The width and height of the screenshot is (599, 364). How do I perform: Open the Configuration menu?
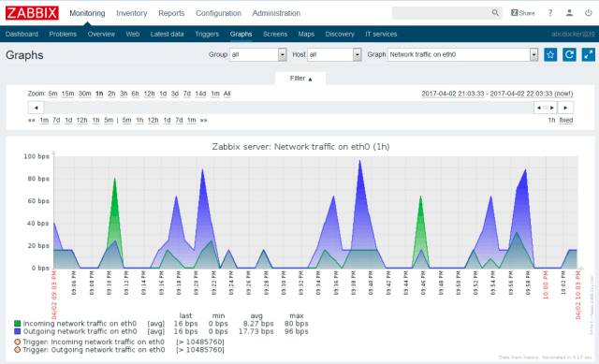(218, 13)
